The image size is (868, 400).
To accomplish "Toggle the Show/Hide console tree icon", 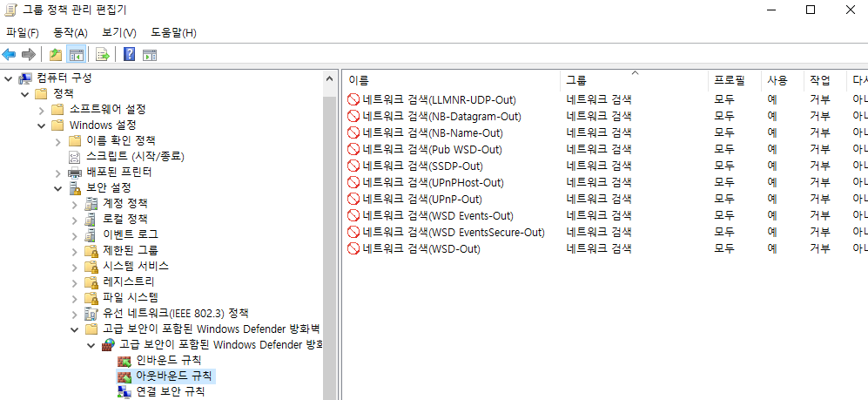I will pos(76,54).
